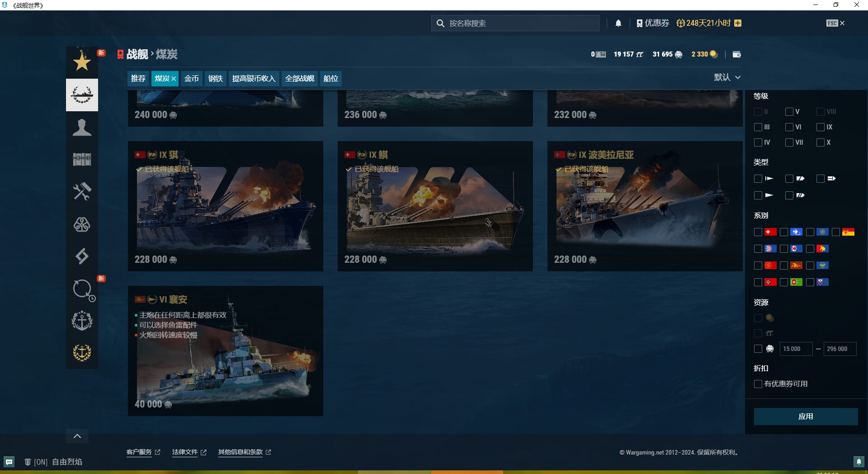Remove the 煤炭 filter with its X

pyautogui.click(x=174, y=79)
